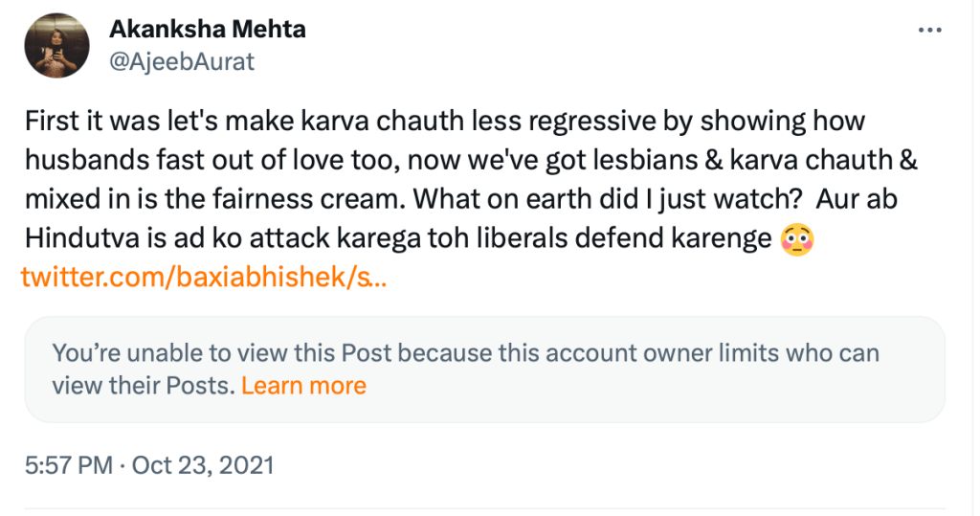Click the "You're unable to view this Post" message

tap(222, 352)
